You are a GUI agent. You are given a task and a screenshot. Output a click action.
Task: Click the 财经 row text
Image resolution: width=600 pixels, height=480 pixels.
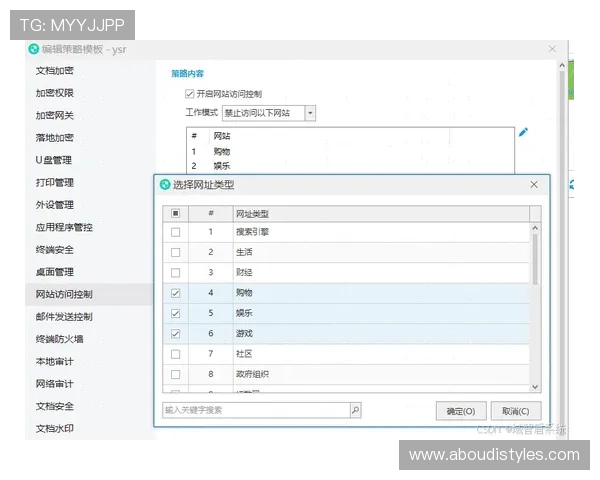pyautogui.click(x=244, y=273)
